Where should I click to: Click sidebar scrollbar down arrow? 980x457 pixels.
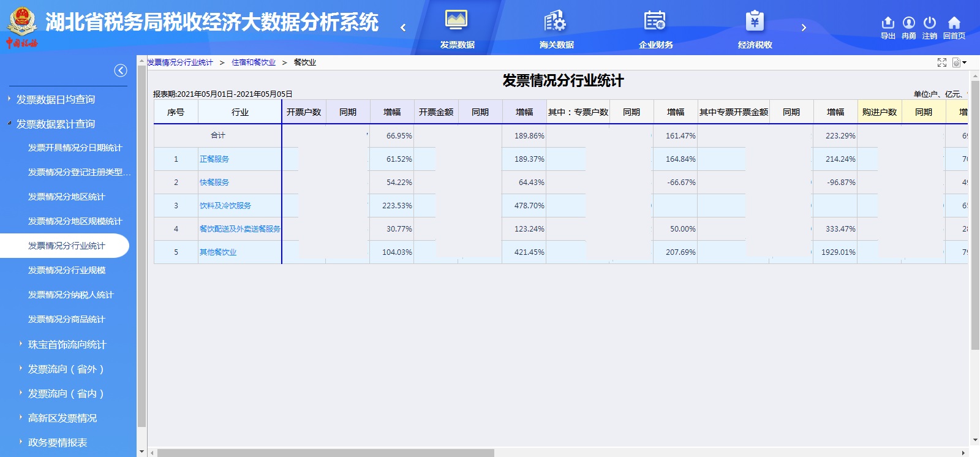point(142,451)
